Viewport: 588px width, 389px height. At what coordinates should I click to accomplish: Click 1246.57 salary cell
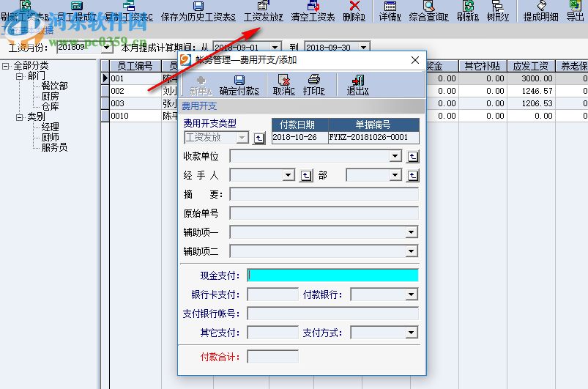[x=531, y=91]
